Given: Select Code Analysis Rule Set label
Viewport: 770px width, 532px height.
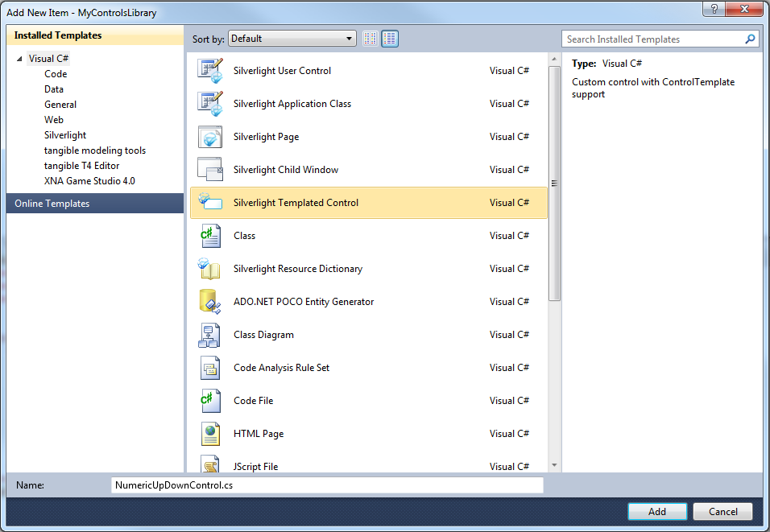Looking at the screenshot, I should [x=281, y=368].
